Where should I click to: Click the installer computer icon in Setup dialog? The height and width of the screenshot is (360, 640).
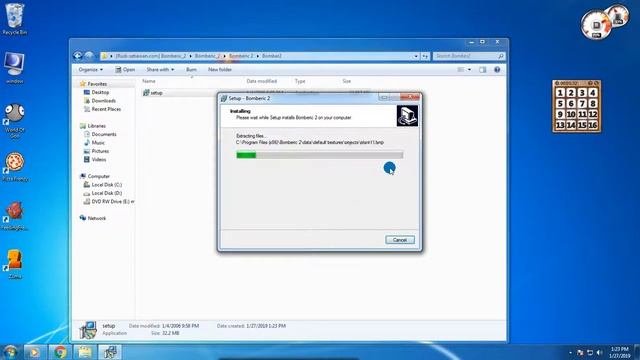pos(407,116)
